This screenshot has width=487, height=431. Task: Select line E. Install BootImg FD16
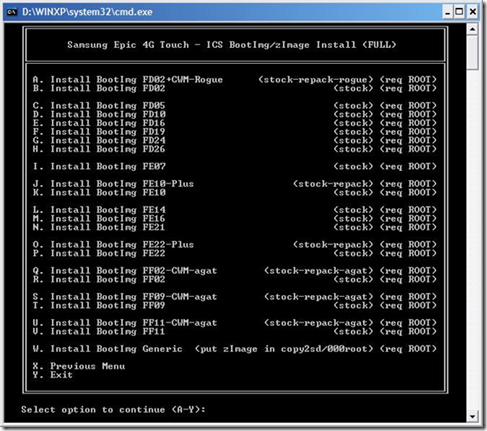[x=99, y=123]
